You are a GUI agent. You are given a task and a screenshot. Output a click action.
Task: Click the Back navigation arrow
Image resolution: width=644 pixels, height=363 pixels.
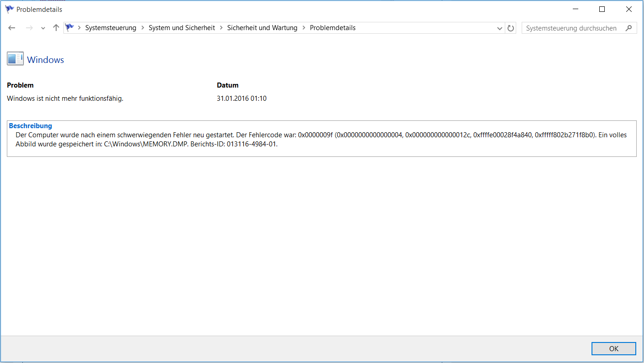click(x=12, y=28)
